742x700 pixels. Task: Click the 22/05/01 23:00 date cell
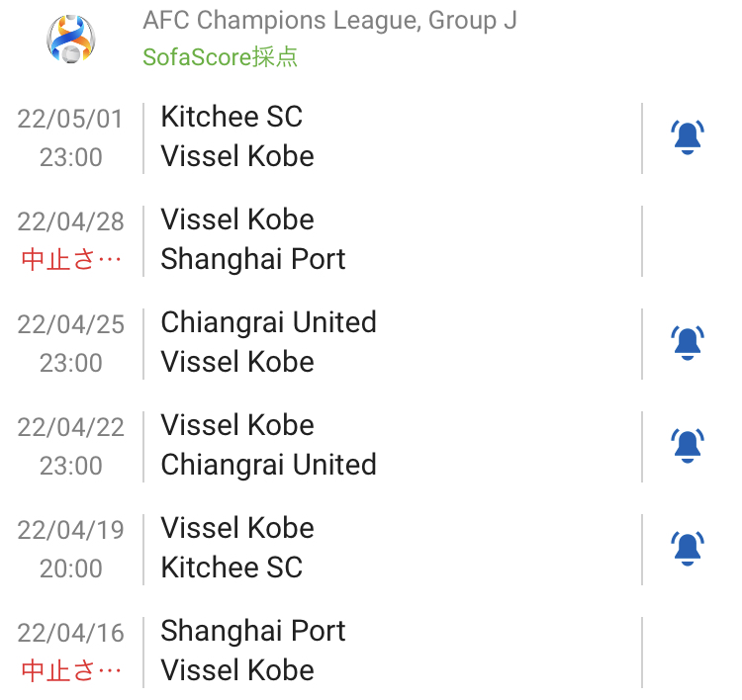71,137
